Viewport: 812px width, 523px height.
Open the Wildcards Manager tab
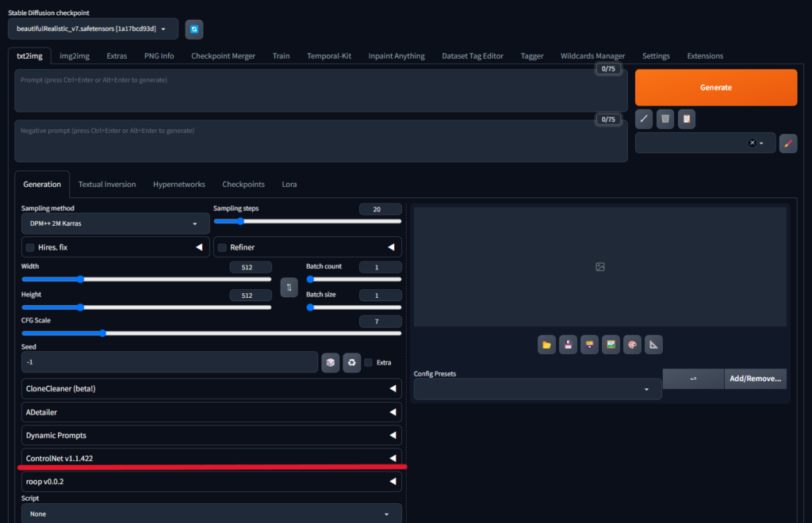coord(593,56)
